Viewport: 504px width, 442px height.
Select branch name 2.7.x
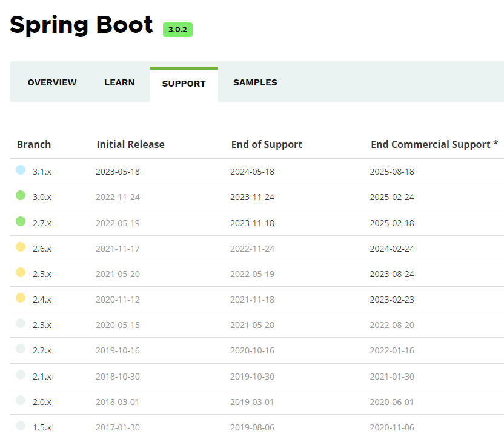pyautogui.click(x=42, y=223)
